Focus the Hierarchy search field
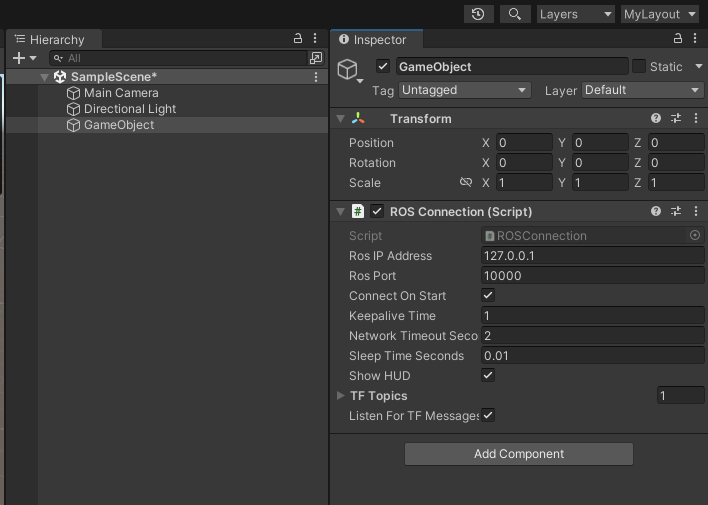 pyautogui.click(x=178, y=58)
